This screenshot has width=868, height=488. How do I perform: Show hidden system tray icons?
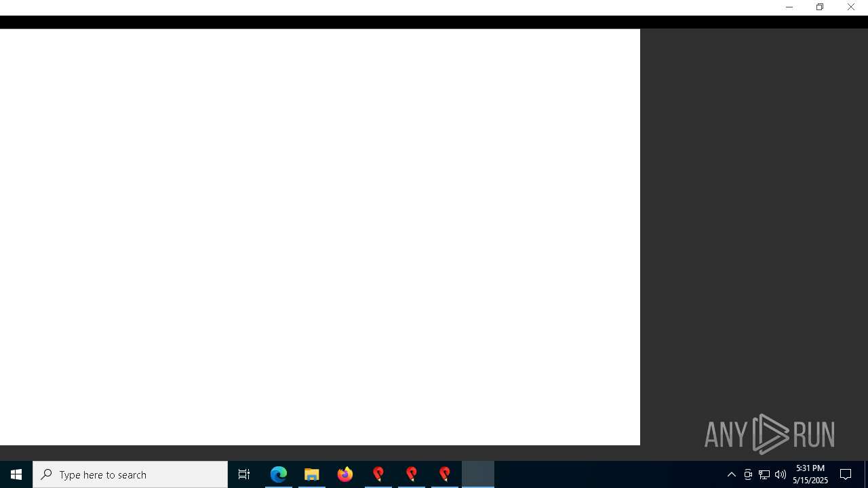[732, 474]
